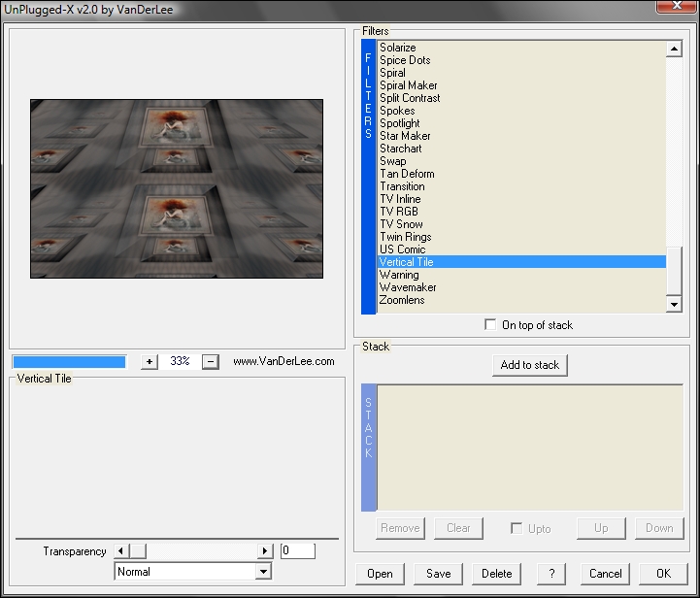Open help with the question mark button
This screenshot has width=700, height=598.
coord(551,574)
